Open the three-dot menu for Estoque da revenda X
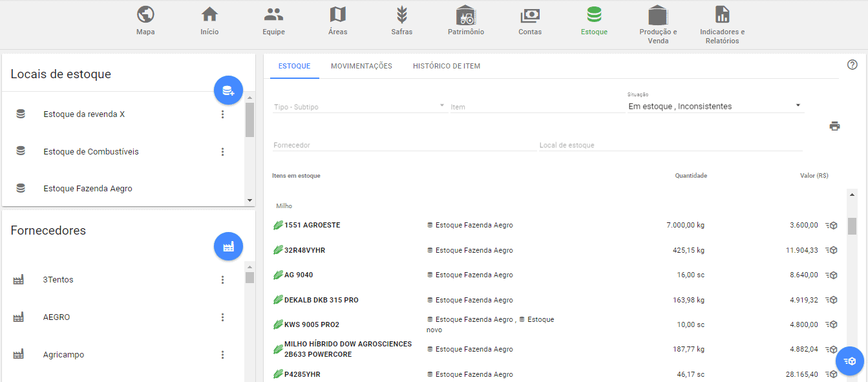This screenshot has height=382, width=868. tap(222, 114)
